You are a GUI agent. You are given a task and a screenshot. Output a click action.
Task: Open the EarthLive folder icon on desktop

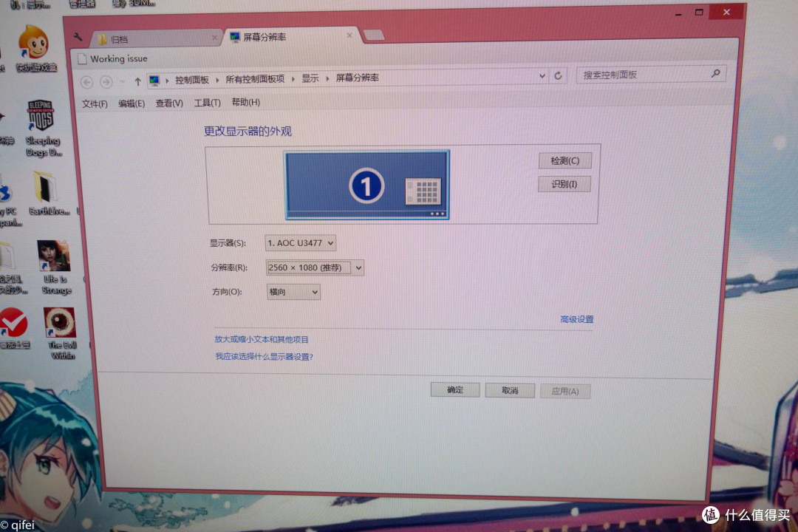pos(47,194)
